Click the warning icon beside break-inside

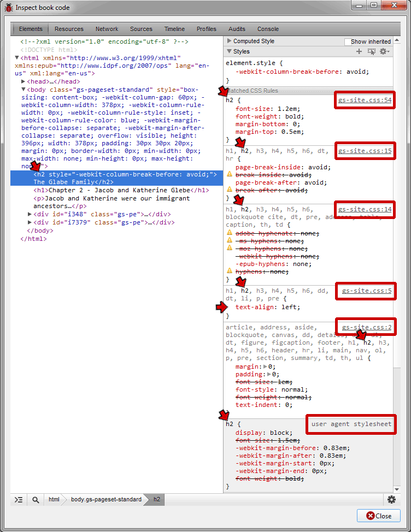click(x=230, y=175)
